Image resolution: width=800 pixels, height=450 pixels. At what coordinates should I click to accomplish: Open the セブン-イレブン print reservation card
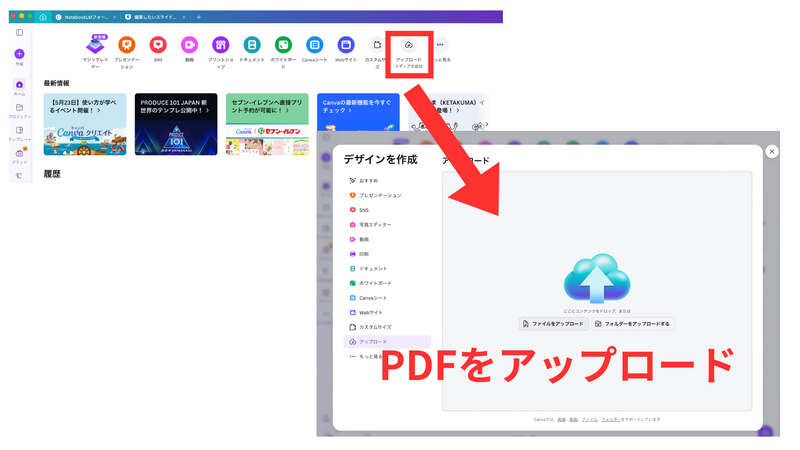click(267, 124)
